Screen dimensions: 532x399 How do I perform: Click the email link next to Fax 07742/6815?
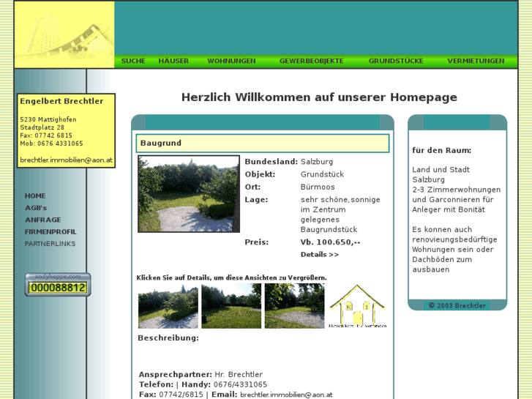point(286,395)
